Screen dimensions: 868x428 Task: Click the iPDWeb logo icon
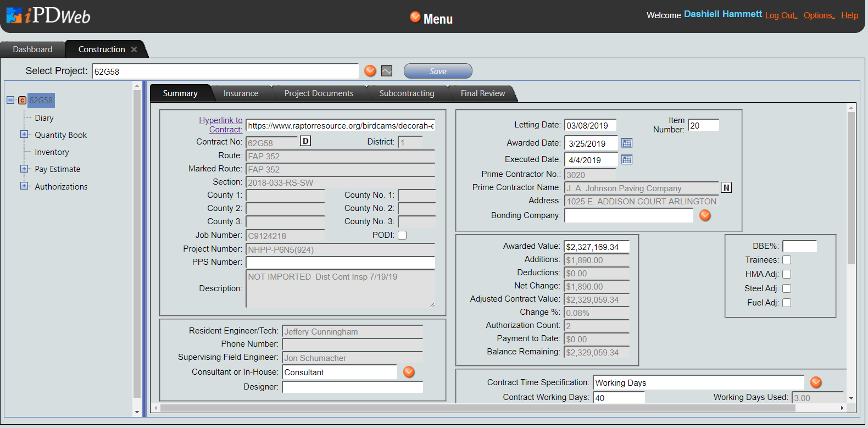[14, 15]
